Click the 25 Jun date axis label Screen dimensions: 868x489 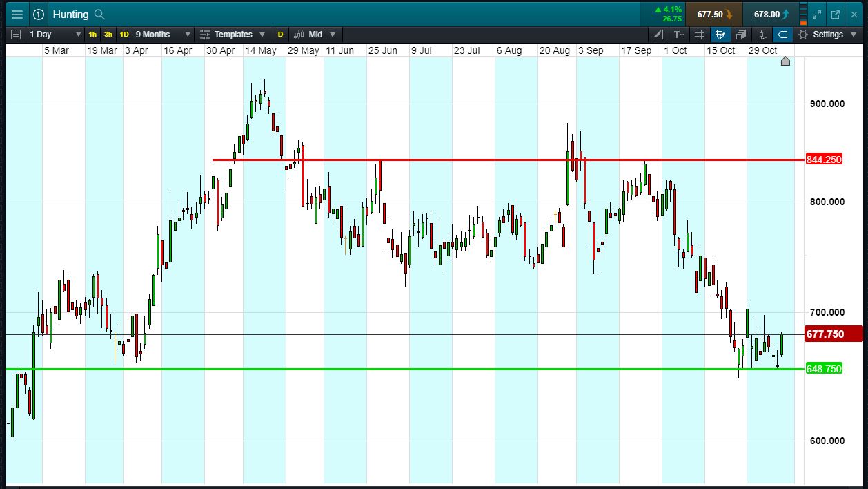[382, 50]
